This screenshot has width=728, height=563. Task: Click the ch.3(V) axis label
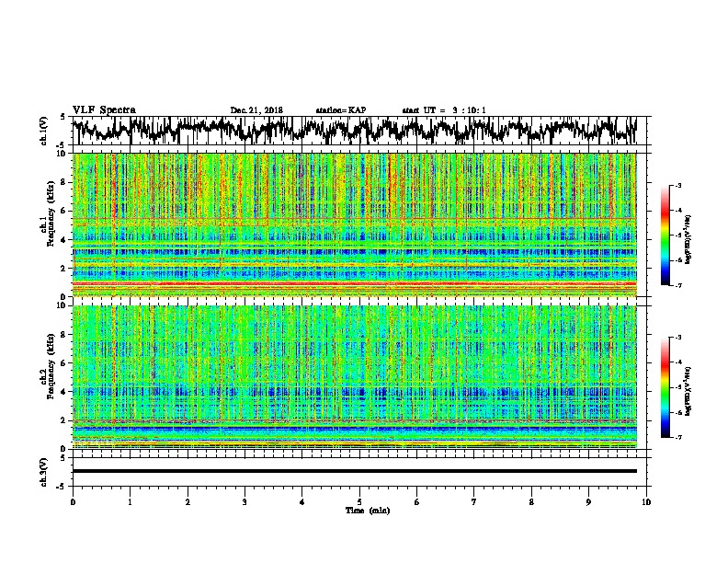click(44, 472)
